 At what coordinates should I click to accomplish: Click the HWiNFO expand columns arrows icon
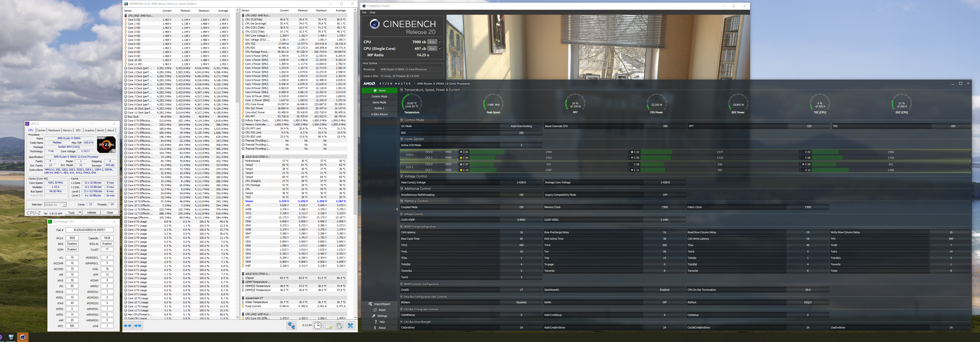click(x=127, y=326)
